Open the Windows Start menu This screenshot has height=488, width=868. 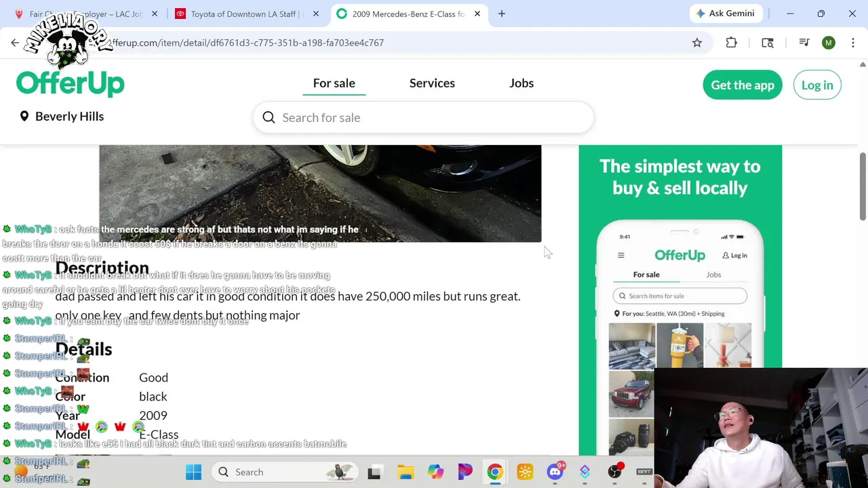[x=193, y=472]
